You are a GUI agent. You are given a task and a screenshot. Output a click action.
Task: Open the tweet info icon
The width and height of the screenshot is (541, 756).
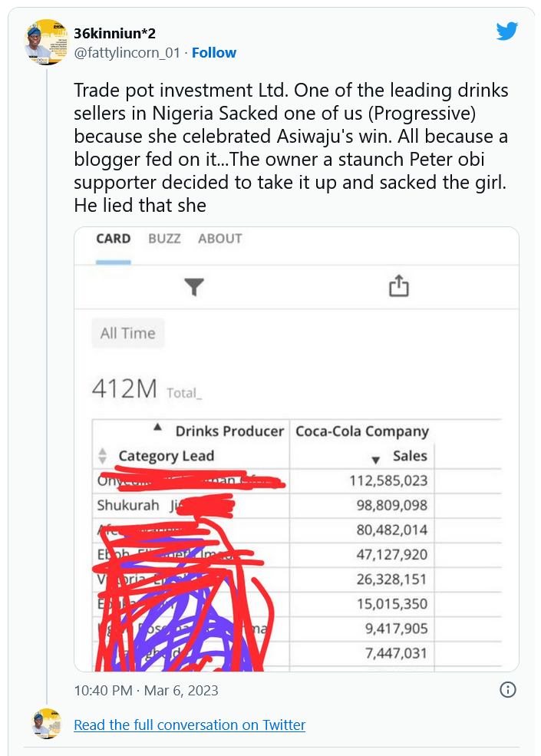tap(506, 691)
